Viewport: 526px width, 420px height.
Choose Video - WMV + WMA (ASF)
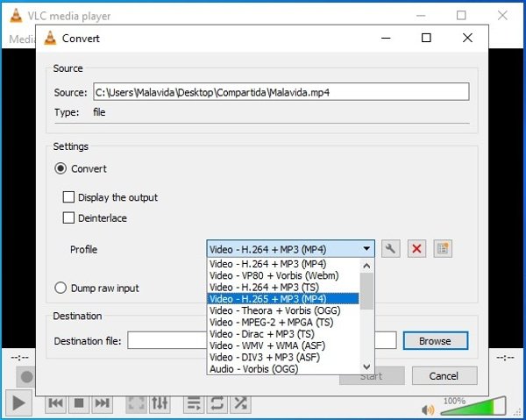point(283,345)
